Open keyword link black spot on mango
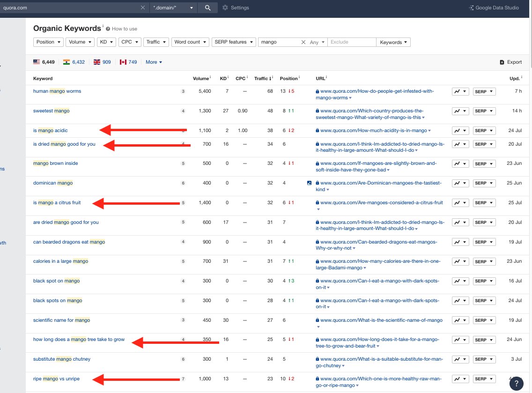The width and height of the screenshot is (532, 393). [x=56, y=281]
